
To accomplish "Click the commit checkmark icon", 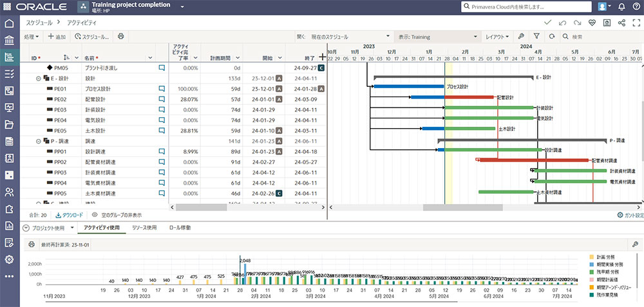I will point(547,23).
